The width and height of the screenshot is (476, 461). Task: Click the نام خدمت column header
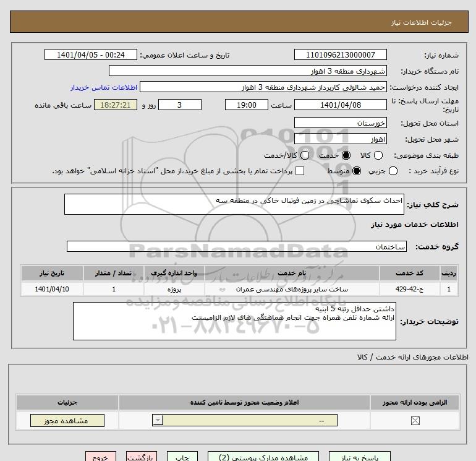(x=292, y=273)
